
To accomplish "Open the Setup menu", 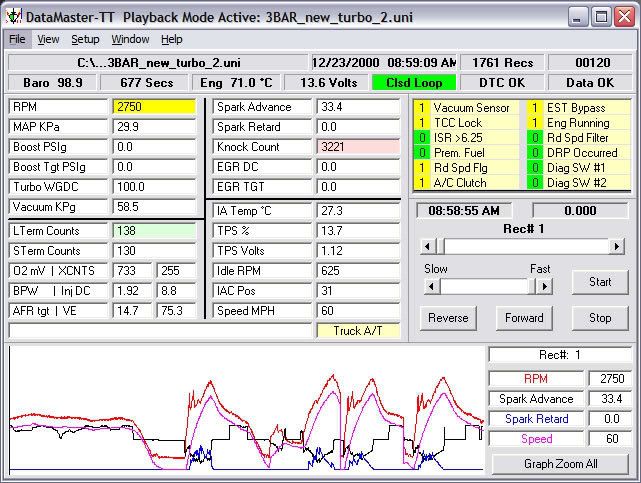I will (85, 39).
